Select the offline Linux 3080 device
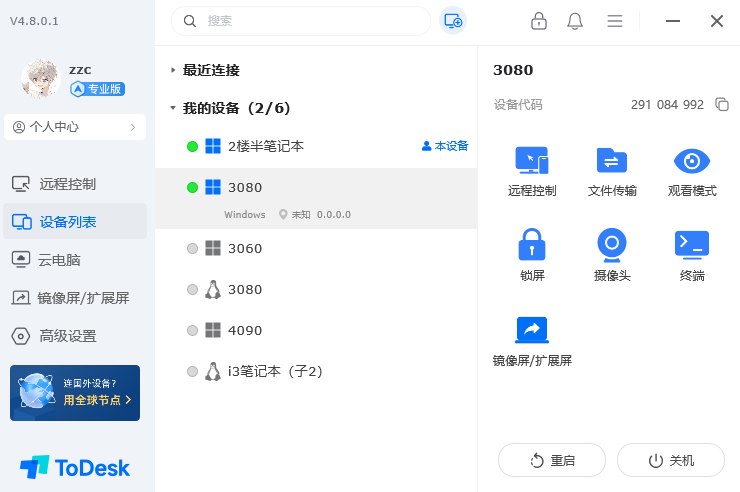The width and height of the screenshot is (740, 492). pyautogui.click(x=316, y=290)
